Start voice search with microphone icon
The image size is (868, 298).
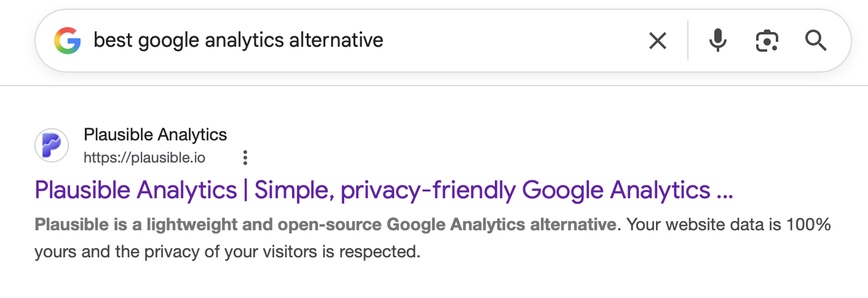[717, 41]
